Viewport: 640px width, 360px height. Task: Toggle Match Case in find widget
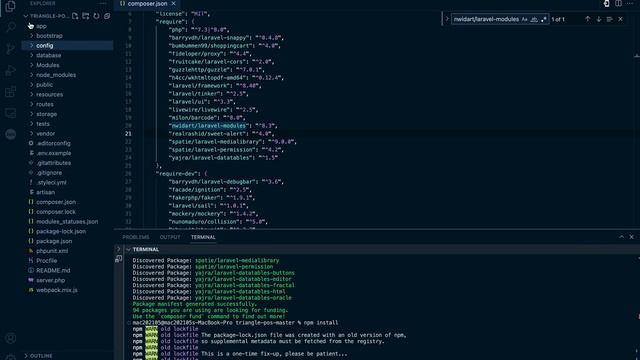[x=524, y=19]
